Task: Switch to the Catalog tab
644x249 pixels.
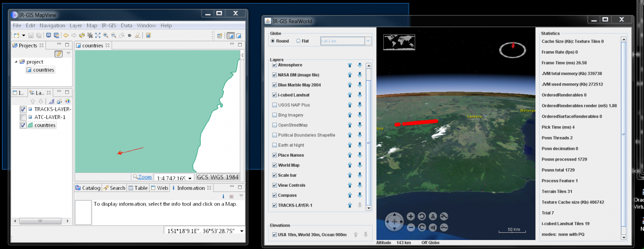Action: click(x=88, y=188)
